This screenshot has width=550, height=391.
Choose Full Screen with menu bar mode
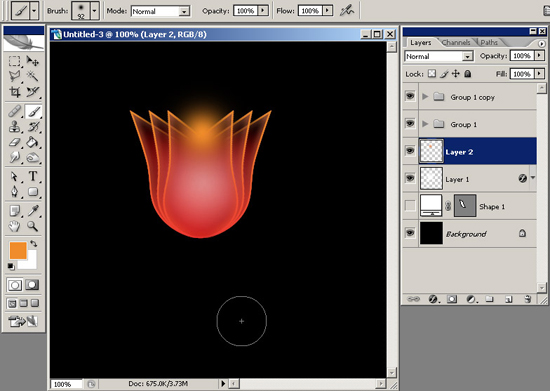tap(24, 303)
